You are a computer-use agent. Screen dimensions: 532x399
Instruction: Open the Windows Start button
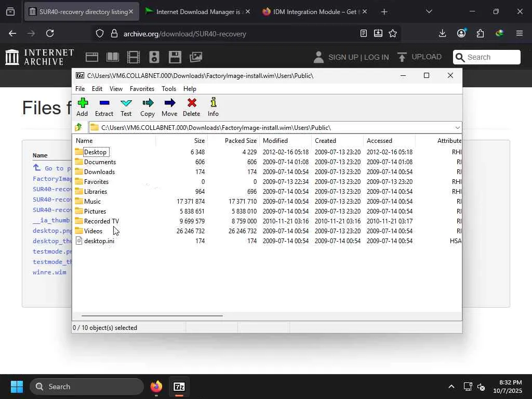[17, 387]
